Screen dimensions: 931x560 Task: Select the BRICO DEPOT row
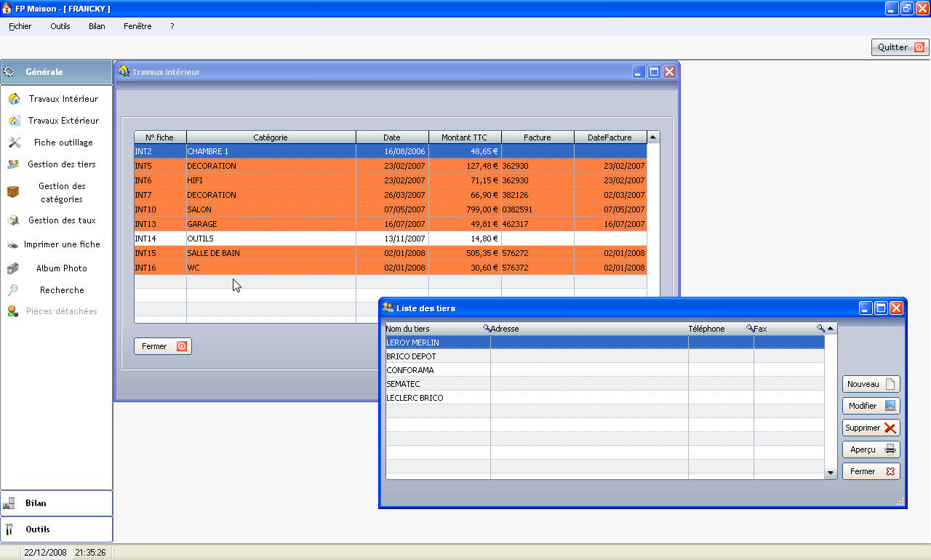(412, 356)
